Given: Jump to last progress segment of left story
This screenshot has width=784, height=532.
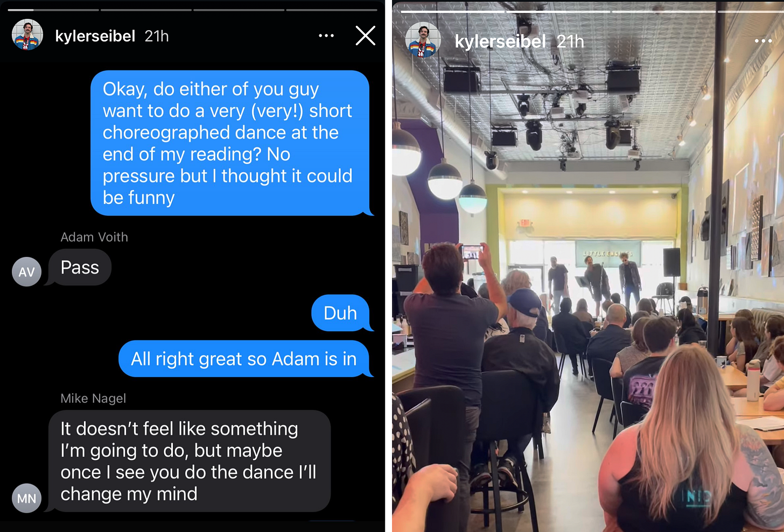Looking at the screenshot, I should pos(332,10).
